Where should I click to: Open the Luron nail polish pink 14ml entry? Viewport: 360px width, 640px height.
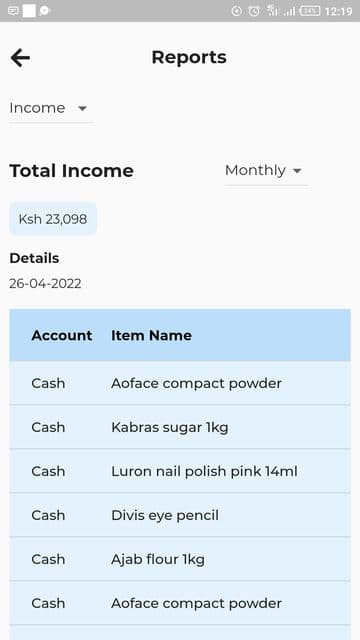tap(180, 471)
